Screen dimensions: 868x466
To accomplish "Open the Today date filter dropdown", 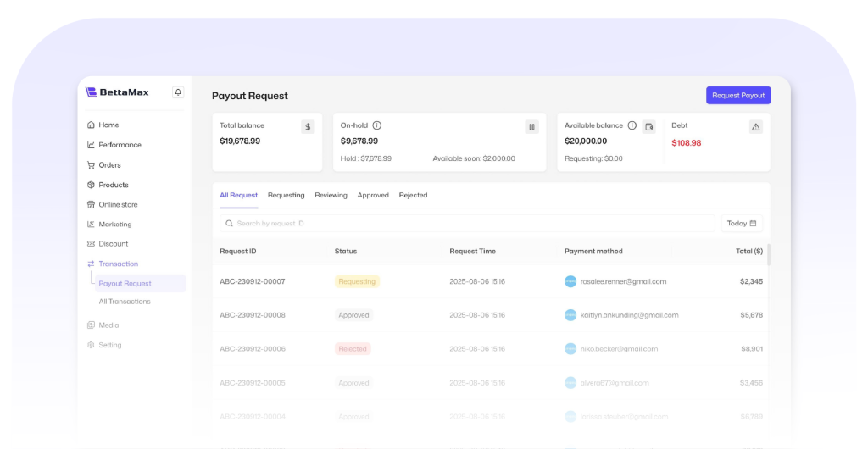I will (x=742, y=223).
